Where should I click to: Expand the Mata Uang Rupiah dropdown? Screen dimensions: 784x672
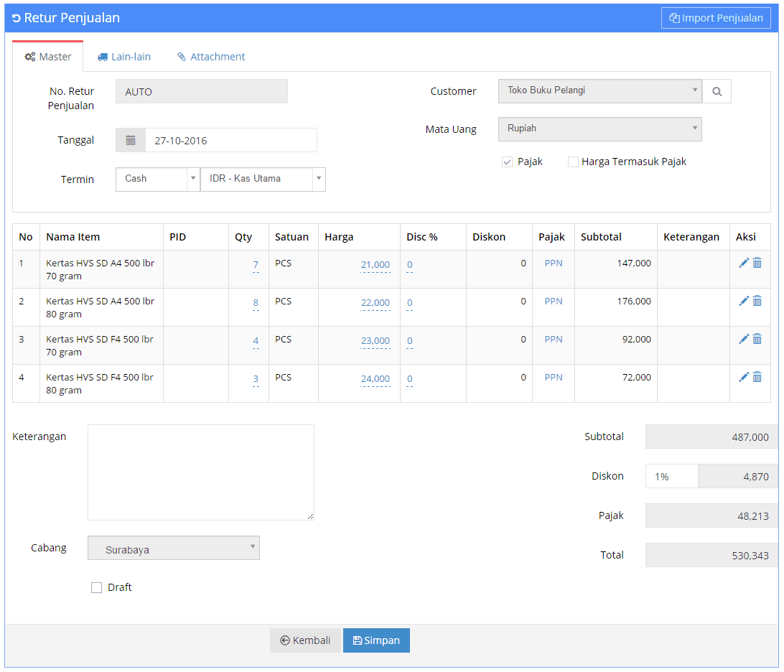(x=599, y=129)
